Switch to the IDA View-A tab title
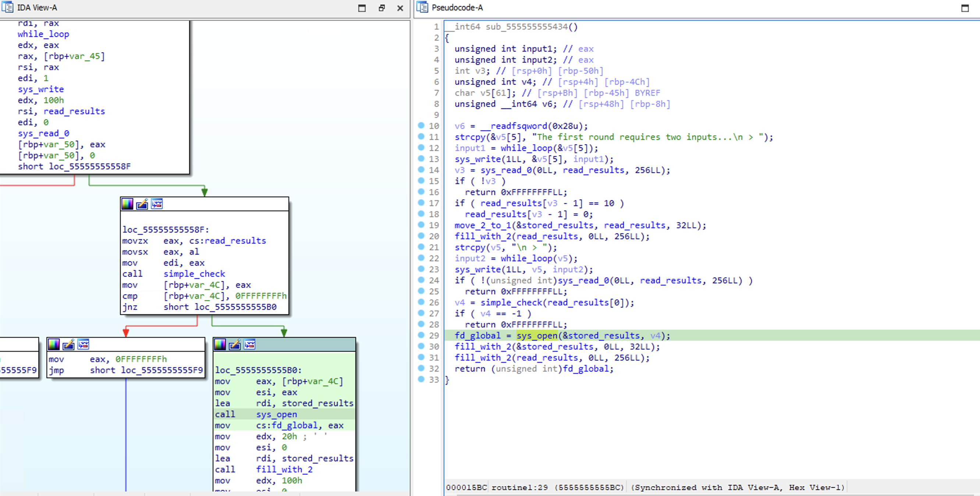The image size is (980, 496). pyautogui.click(x=37, y=8)
